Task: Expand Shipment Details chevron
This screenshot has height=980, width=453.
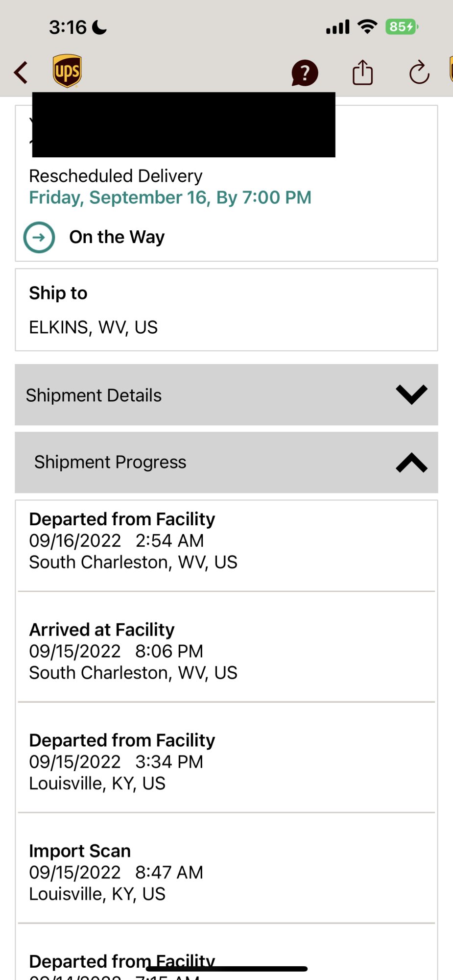Action: [411, 395]
